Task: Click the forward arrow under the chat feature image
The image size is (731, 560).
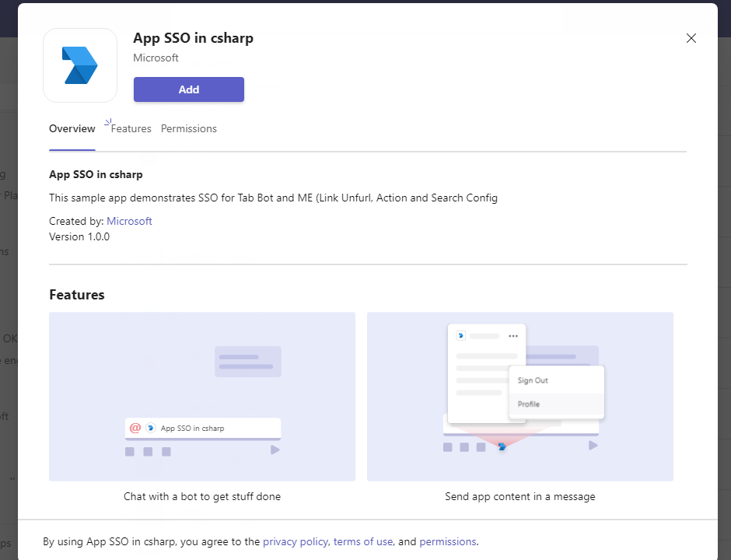Action: 274,449
